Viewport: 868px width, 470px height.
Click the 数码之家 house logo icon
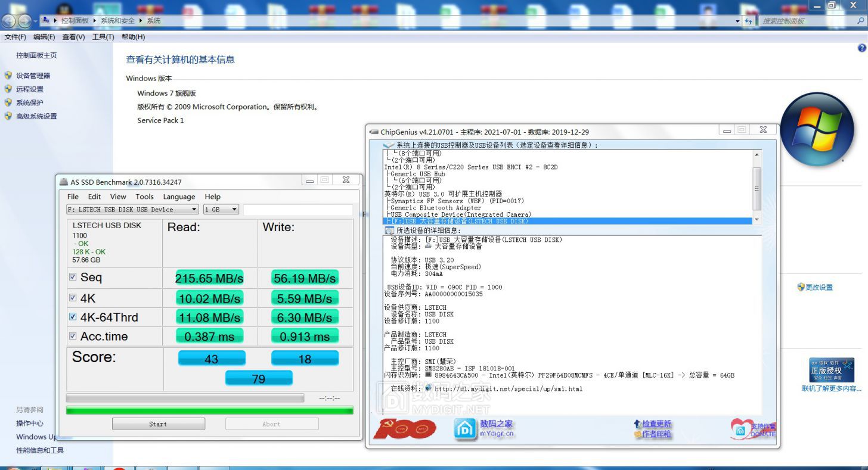click(466, 429)
